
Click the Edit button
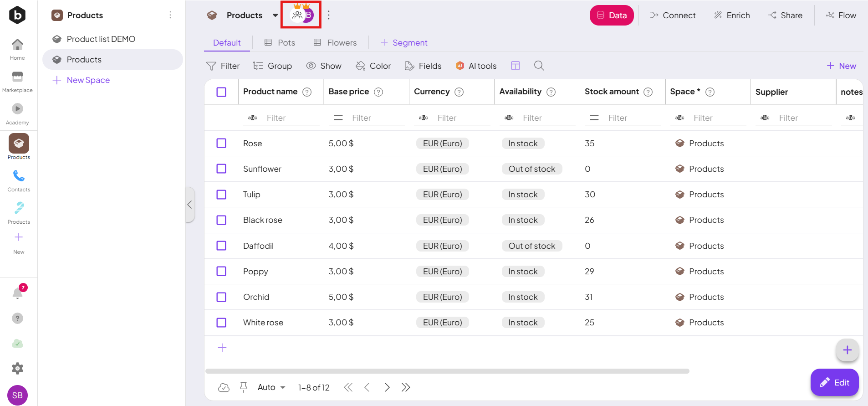(834, 382)
